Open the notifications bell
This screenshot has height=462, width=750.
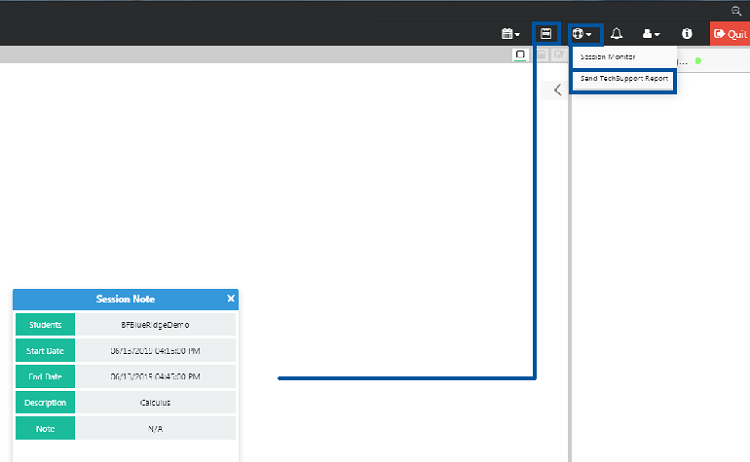616,33
